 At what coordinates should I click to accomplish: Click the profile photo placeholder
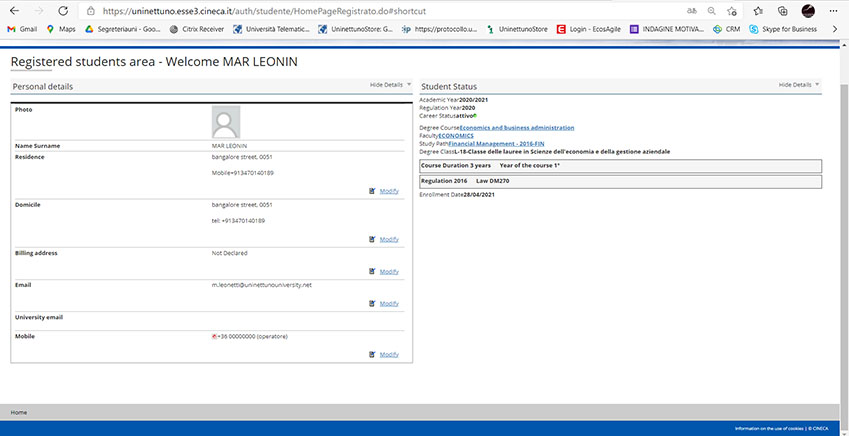tap(226, 122)
